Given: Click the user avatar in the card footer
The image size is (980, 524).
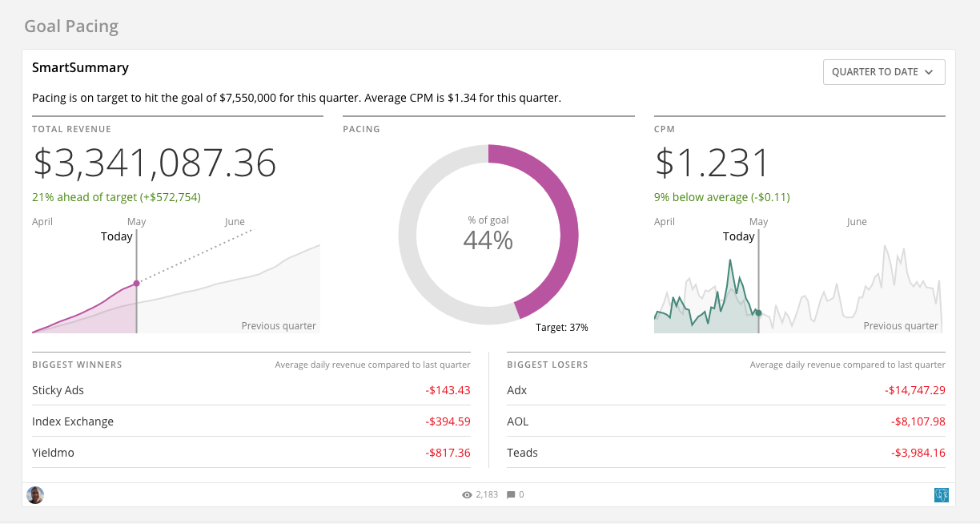Looking at the screenshot, I should 35,495.
